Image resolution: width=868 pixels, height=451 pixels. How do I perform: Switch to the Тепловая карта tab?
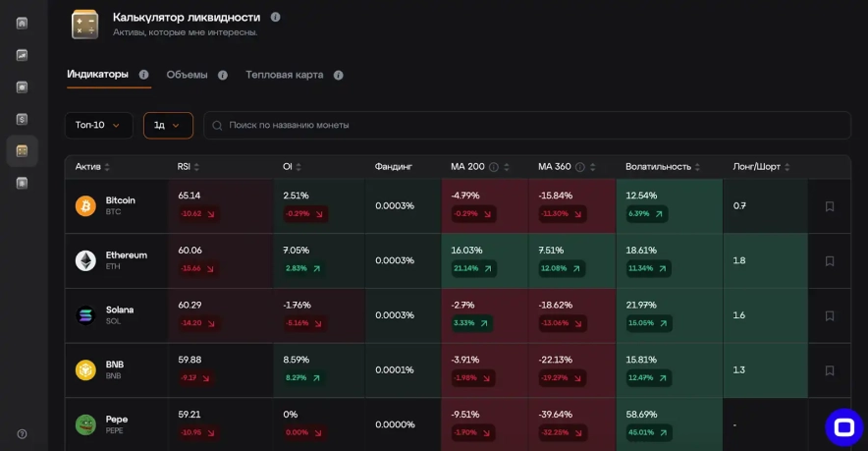(x=284, y=75)
